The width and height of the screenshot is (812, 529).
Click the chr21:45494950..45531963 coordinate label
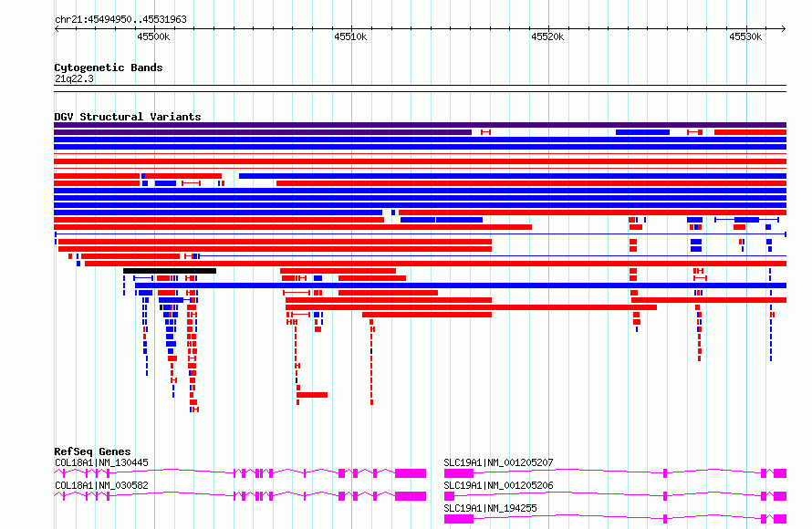[x=120, y=19]
